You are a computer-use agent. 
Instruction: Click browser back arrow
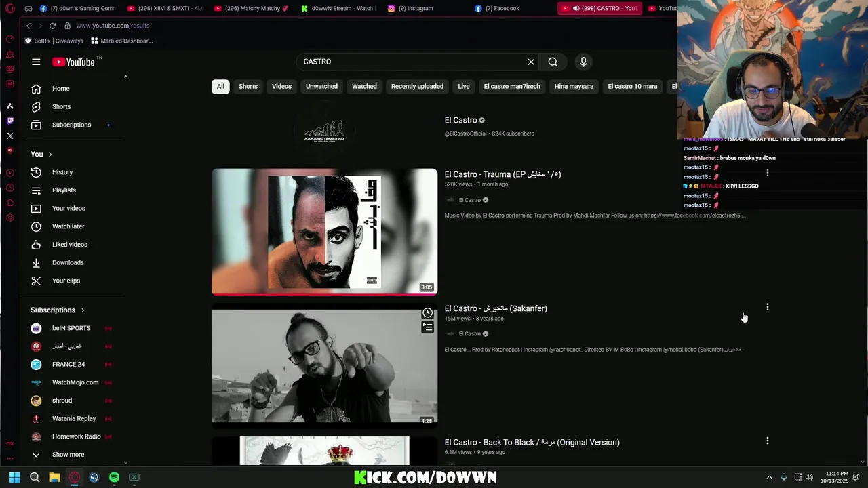(x=28, y=26)
